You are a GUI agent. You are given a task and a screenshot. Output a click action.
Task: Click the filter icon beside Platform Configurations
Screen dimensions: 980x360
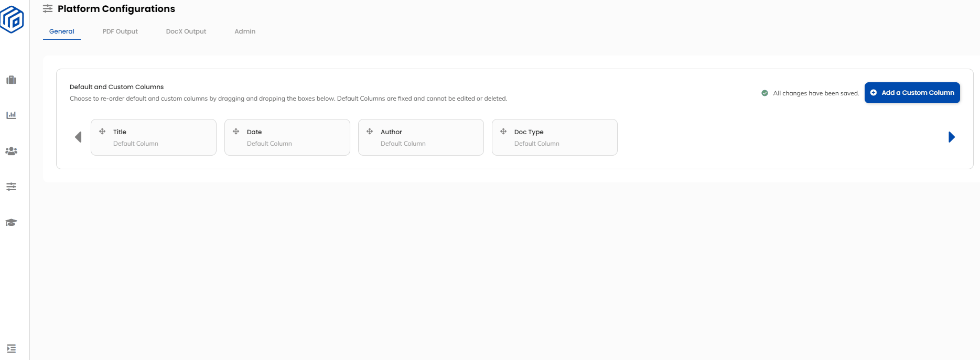tap(48, 8)
